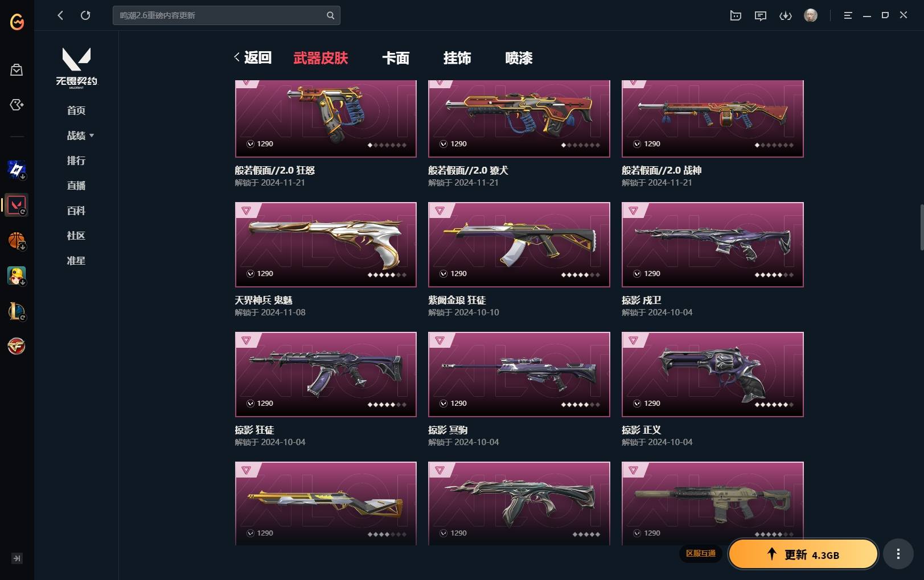Open the Valorant game icon in sidebar
Screen dimensions: 924x580
pos(17,205)
